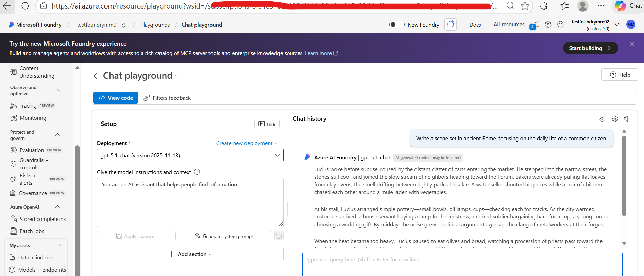Click the New Foundry refresh chat icon
The height and width of the screenshot is (276, 644).
coord(451,25)
